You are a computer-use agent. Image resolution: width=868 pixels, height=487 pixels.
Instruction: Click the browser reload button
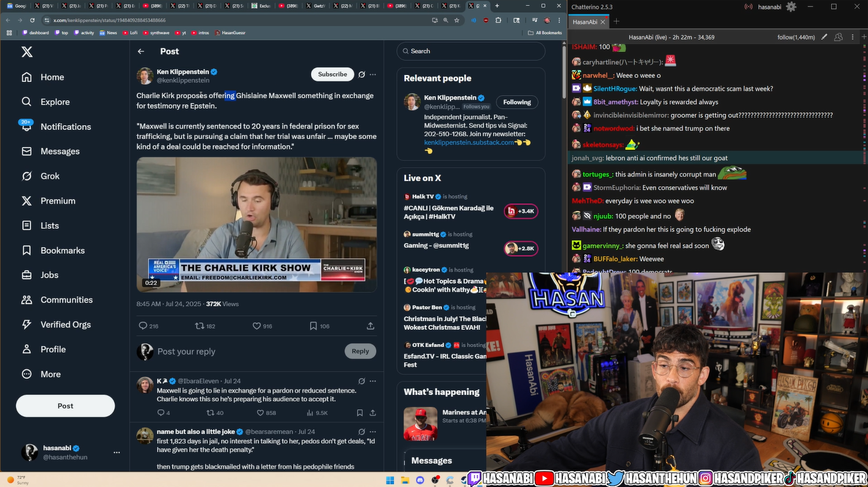pyautogui.click(x=32, y=20)
